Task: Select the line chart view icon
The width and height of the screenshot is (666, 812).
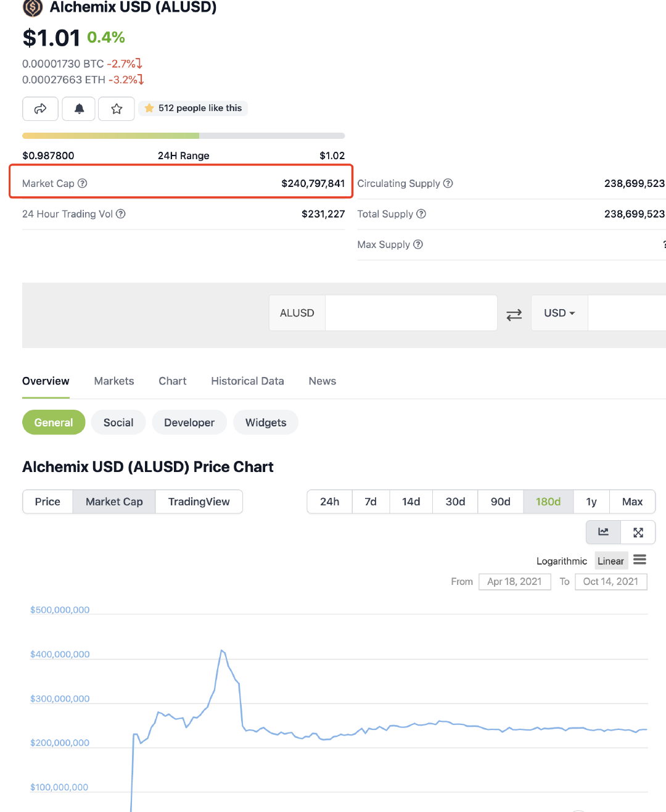Action: click(x=603, y=532)
